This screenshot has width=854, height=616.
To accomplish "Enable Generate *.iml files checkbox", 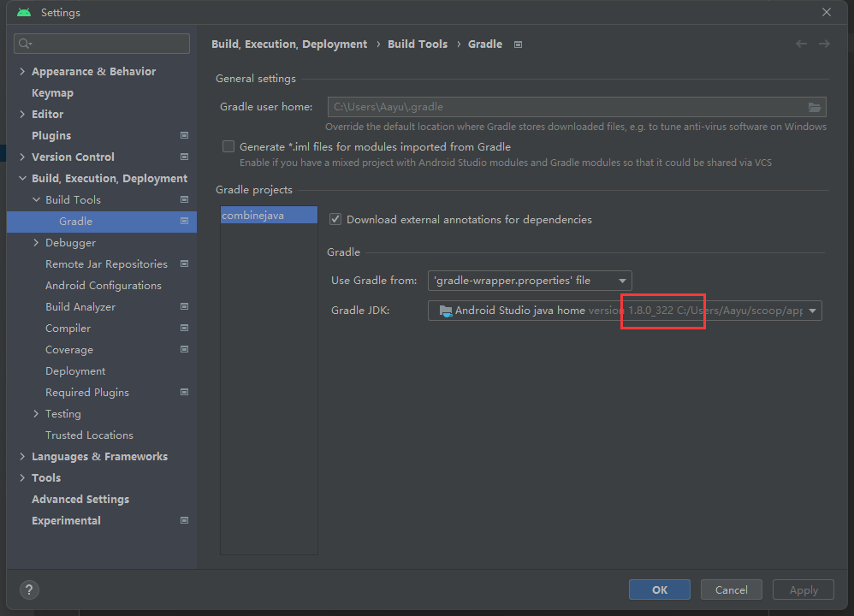I will click(228, 146).
